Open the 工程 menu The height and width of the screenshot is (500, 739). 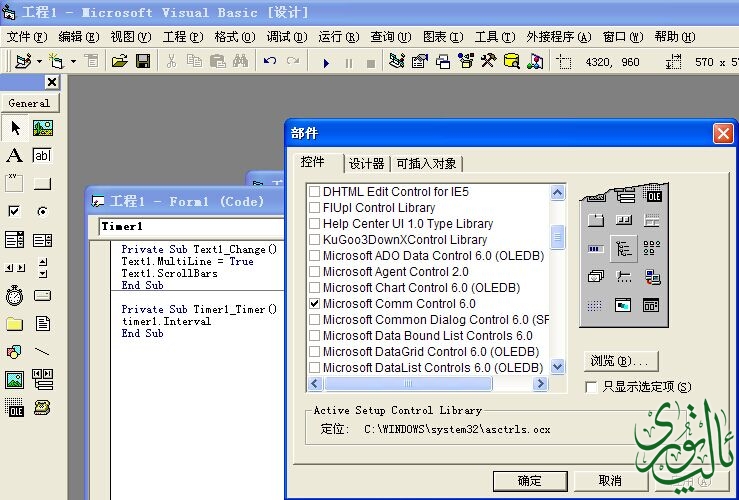(x=183, y=37)
